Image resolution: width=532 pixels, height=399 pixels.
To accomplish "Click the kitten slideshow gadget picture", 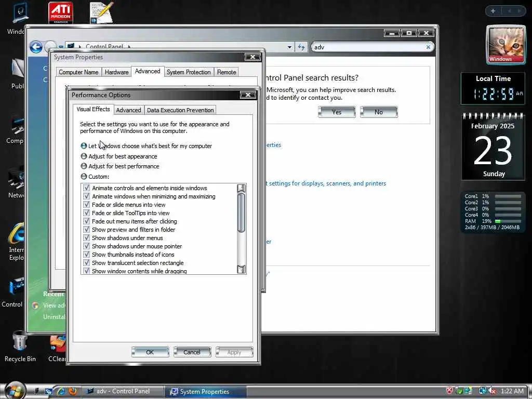I will [506, 45].
